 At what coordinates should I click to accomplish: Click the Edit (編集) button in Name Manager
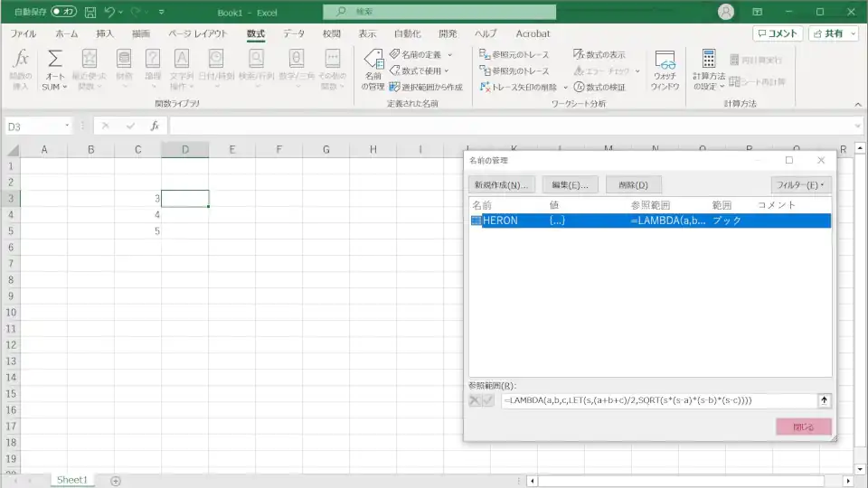[x=571, y=184]
